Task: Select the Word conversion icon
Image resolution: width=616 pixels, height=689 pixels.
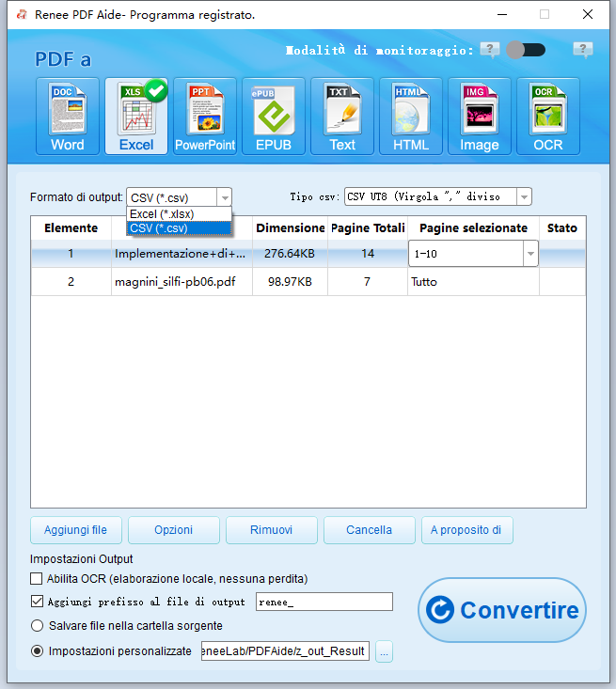Action: 67,116
